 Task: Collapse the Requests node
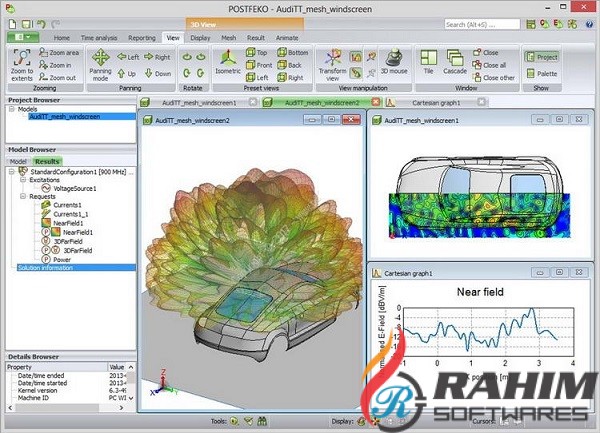point(23,196)
